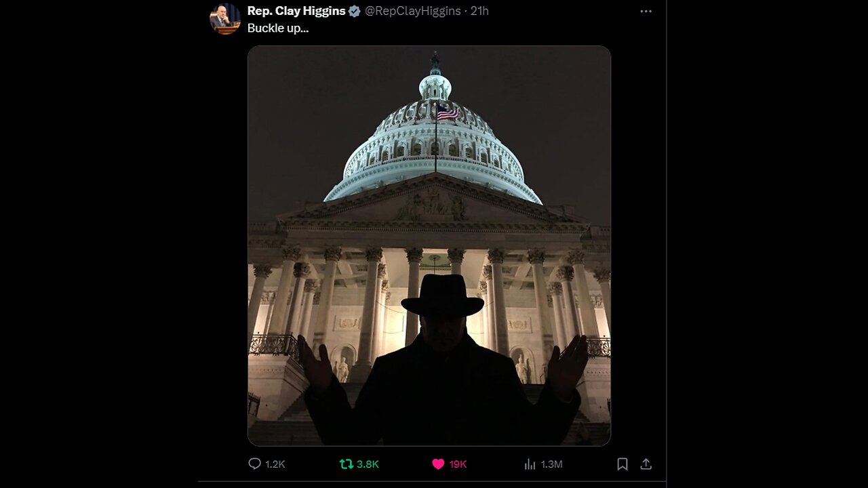
Task: Open the more options ellipsis menu
Action: click(x=646, y=12)
